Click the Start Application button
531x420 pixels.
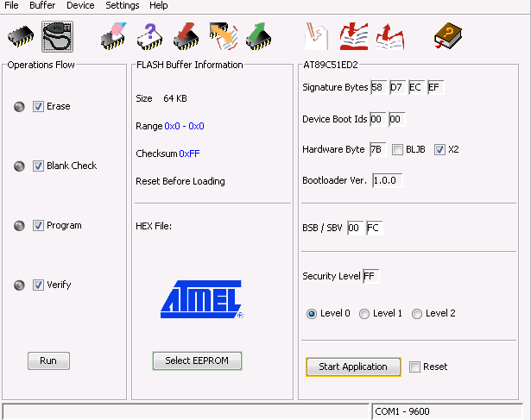353,367
